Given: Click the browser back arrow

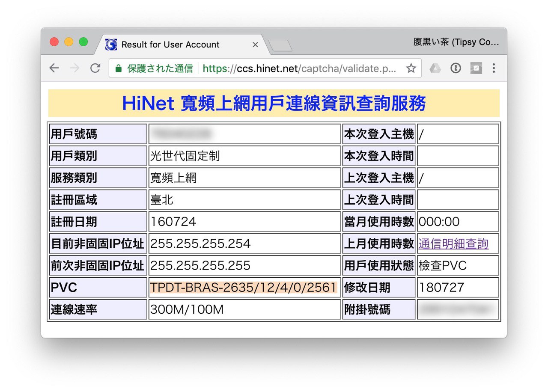Looking at the screenshot, I should (x=54, y=68).
